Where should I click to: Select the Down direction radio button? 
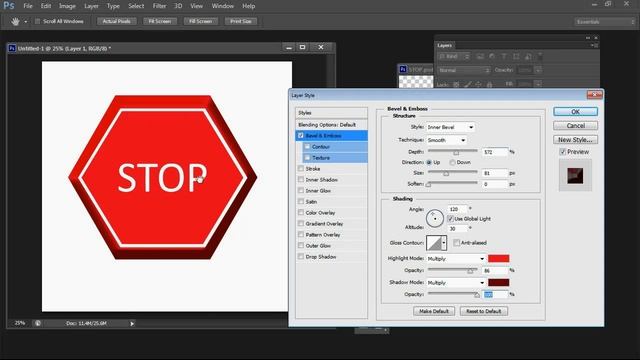pos(452,162)
